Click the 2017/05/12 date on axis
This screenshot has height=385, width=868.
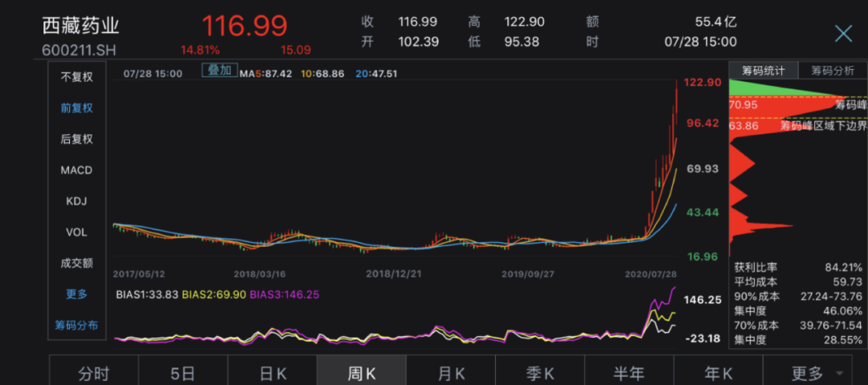click(x=139, y=273)
